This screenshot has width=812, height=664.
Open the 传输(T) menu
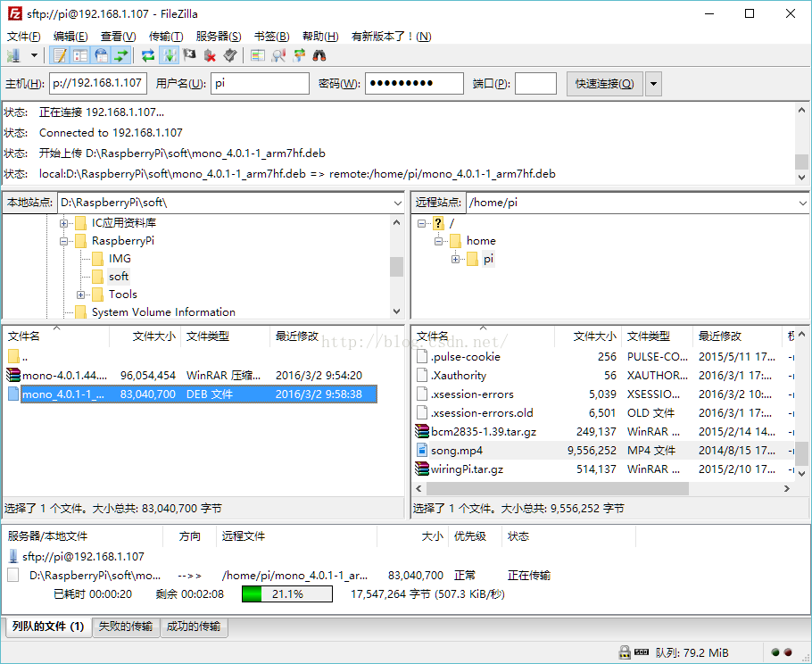point(166,37)
